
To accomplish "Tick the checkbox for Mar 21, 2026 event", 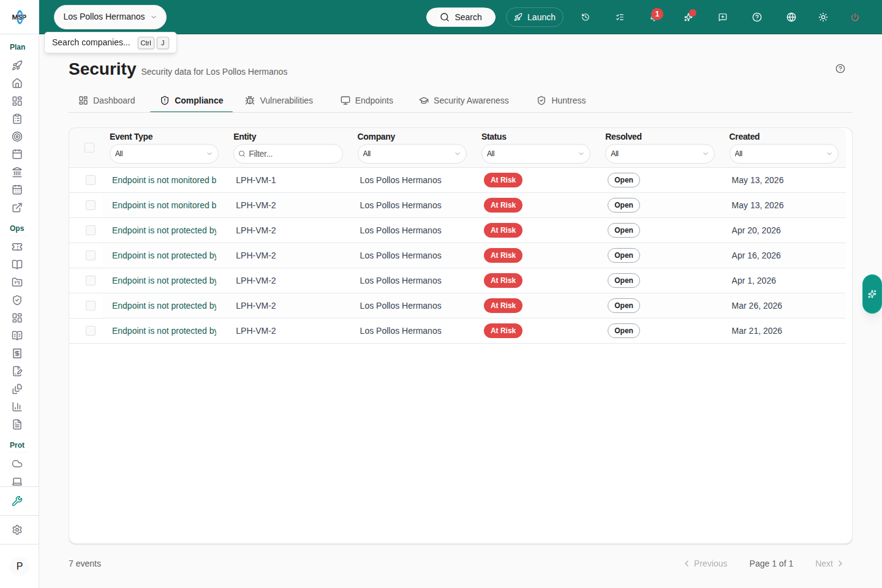I will (91, 331).
